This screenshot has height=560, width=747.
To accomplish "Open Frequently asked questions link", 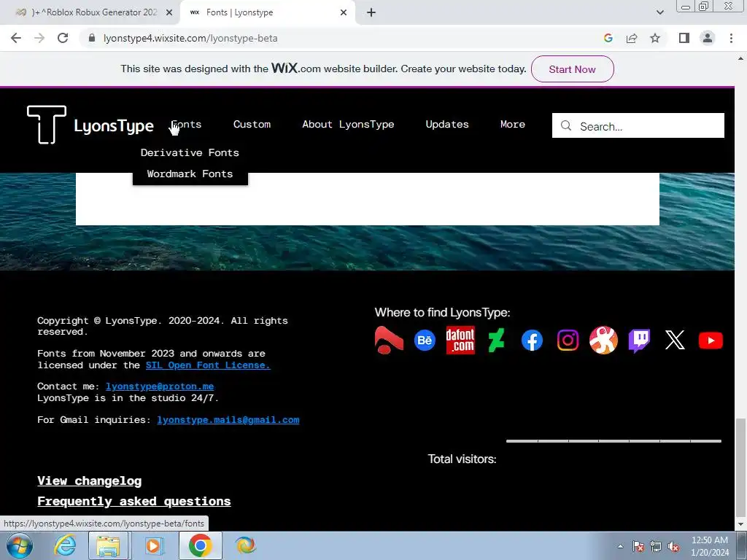I will (x=134, y=502).
